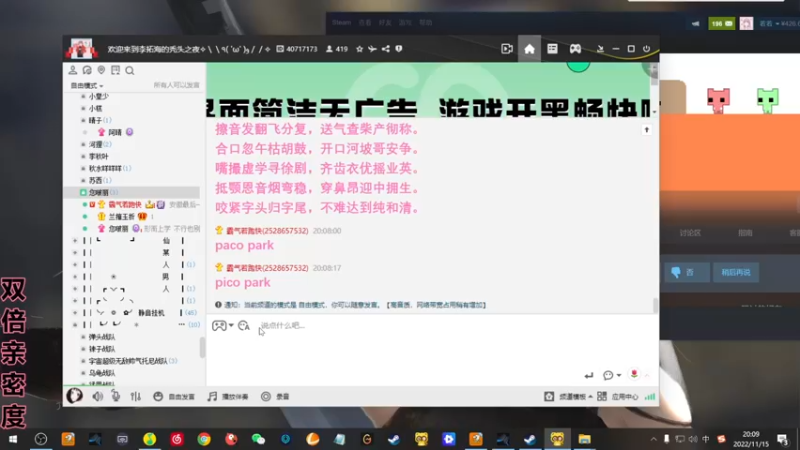Open the gamepad tab in YY header
Screen dimensions: 800x450
point(575,49)
